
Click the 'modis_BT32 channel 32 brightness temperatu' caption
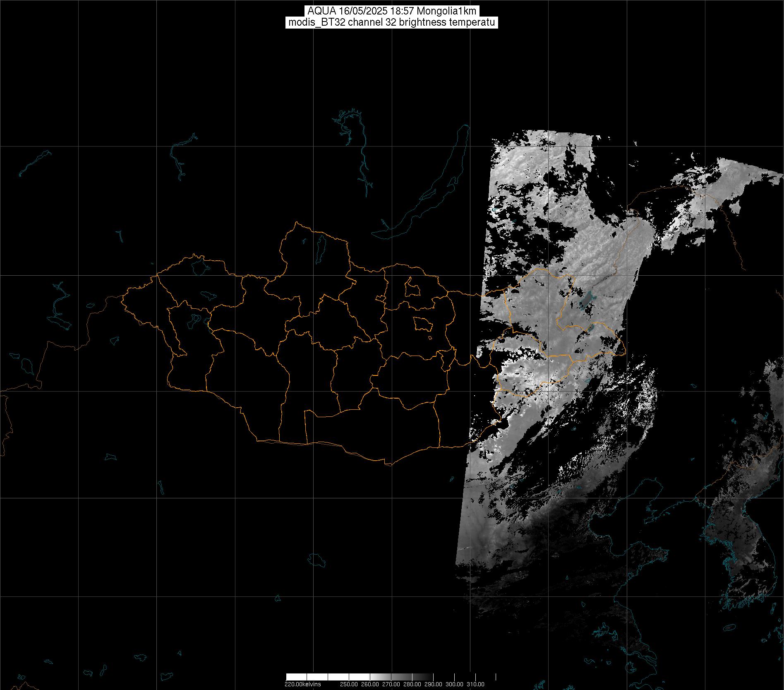(392, 22)
